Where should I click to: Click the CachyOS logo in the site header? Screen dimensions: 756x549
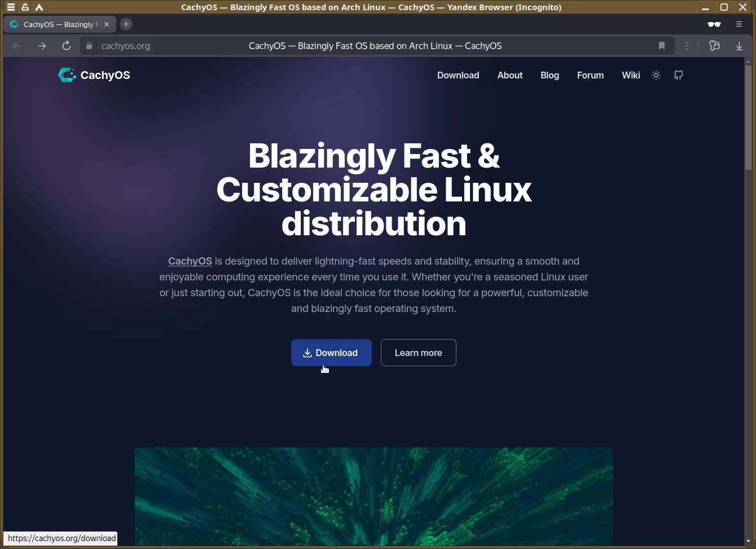pos(67,75)
